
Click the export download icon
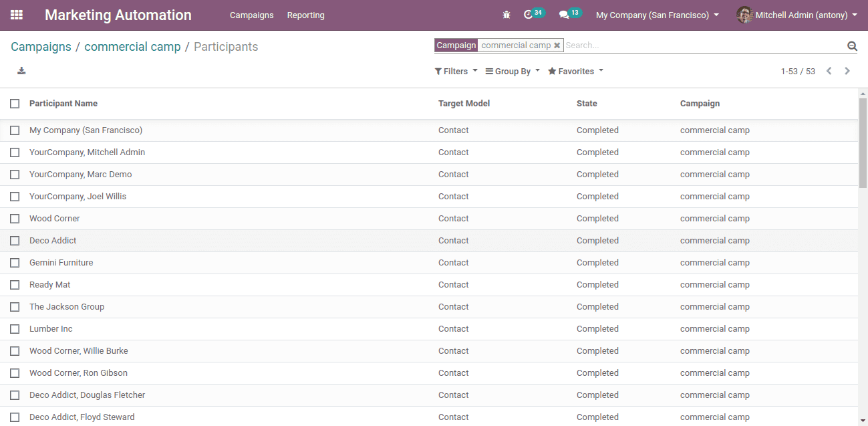[21, 71]
